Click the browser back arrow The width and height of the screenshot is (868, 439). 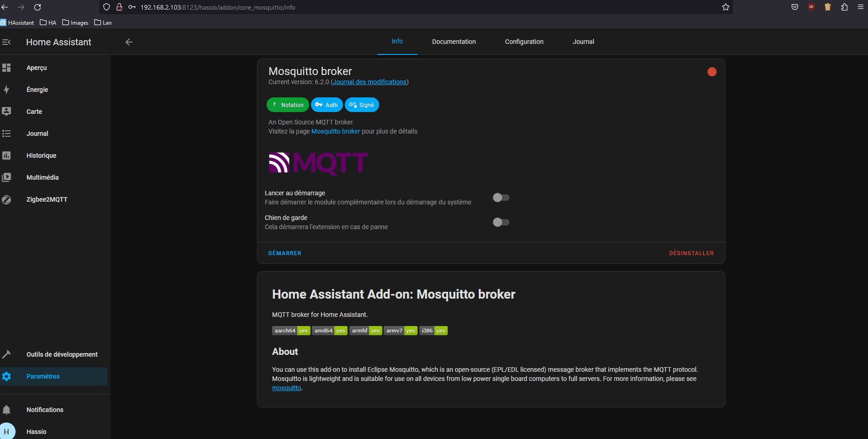(x=5, y=7)
